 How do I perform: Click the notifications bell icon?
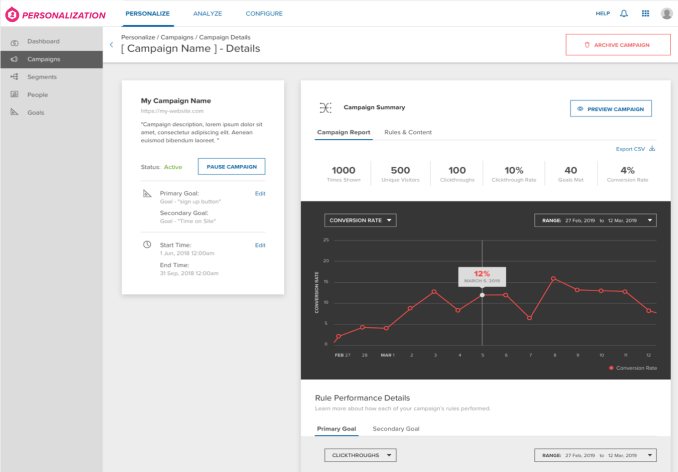point(624,14)
